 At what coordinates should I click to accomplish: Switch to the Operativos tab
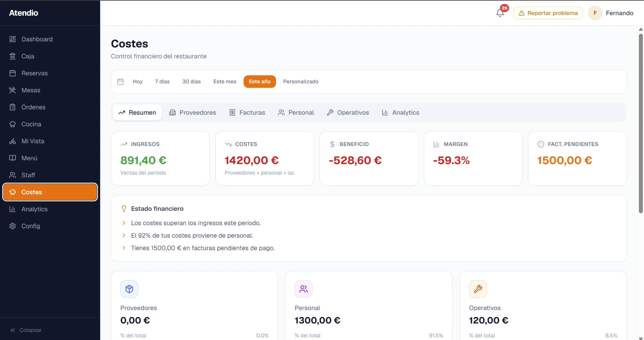(348, 113)
